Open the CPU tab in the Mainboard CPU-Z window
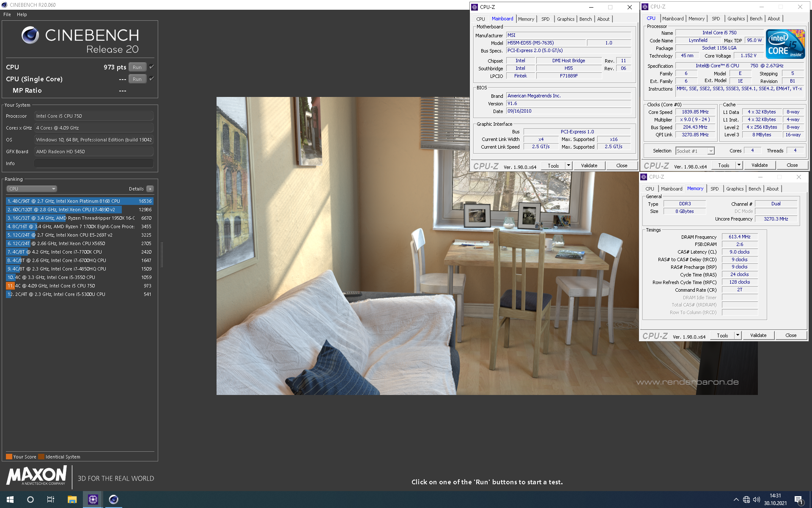The image size is (812, 508). coord(480,19)
